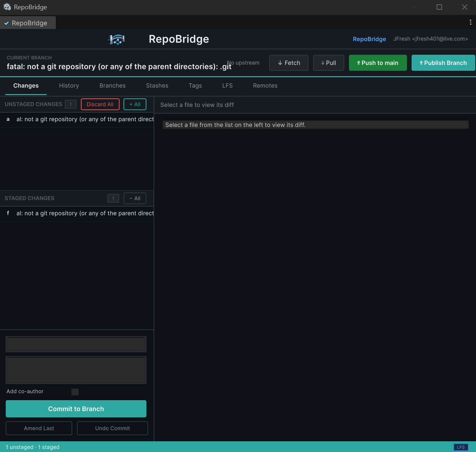The height and width of the screenshot is (452, 476).
Task: Close the RepoBridge window
Action: pyautogui.click(x=465, y=7)
